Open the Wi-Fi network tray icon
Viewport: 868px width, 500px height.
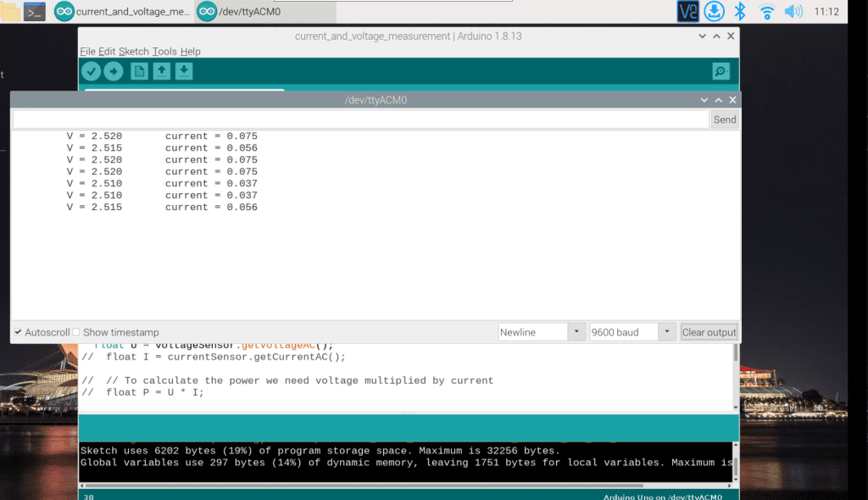point(767,12)
